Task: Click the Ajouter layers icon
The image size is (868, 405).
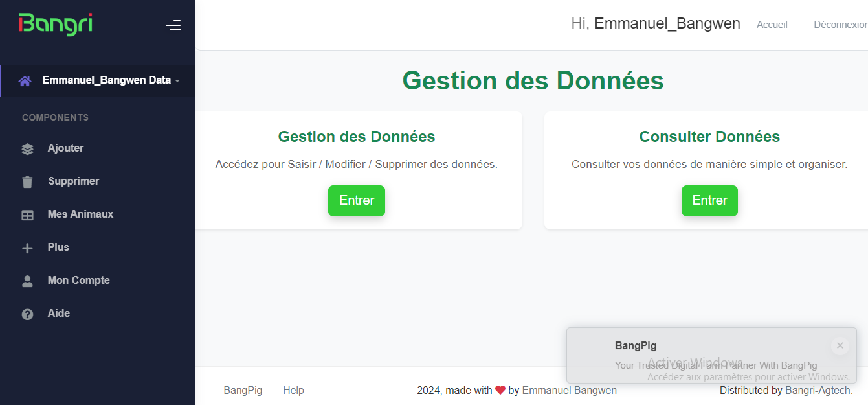Action: pyautogui.click(x=27, y=149)
